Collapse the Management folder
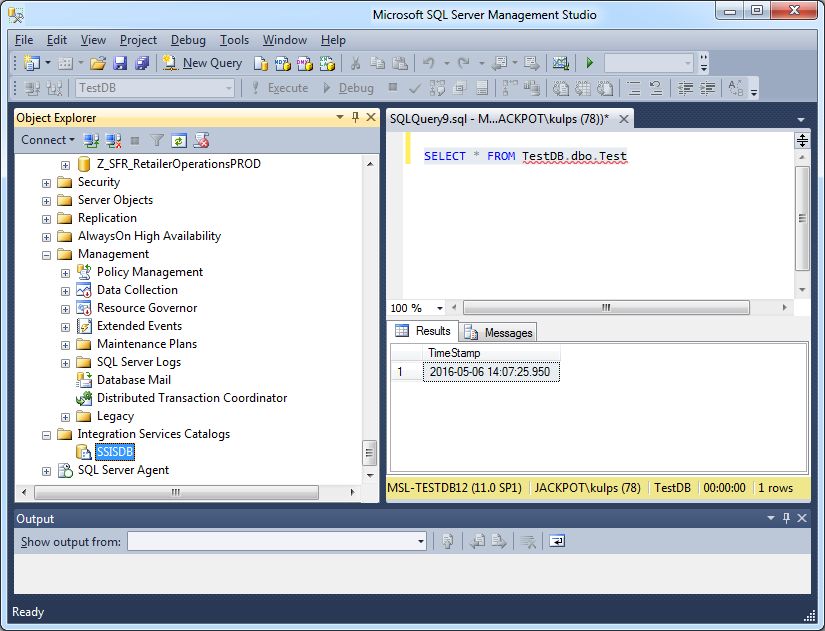Image resolution: width=825 pixels, height=631 pixels. pyautogui.click(x=46, y=255)
